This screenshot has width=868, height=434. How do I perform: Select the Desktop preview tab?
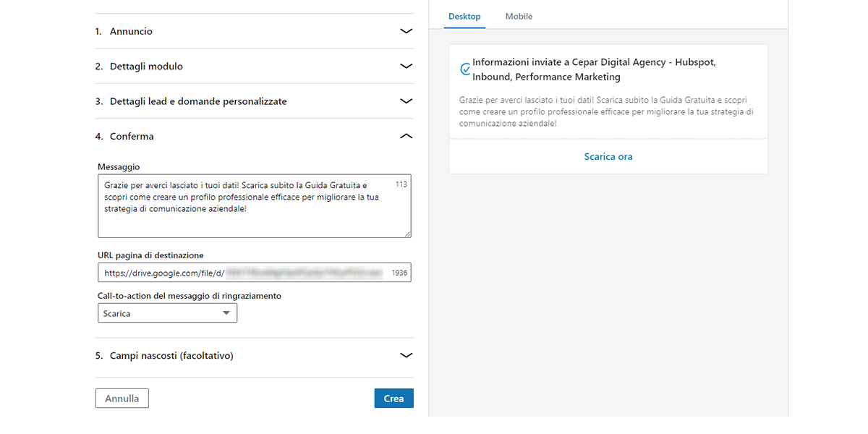point(464,16)
